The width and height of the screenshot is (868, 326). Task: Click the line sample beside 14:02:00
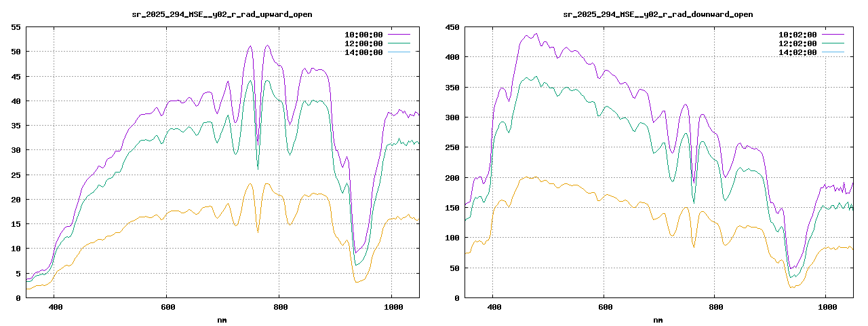tap(833, 52)
